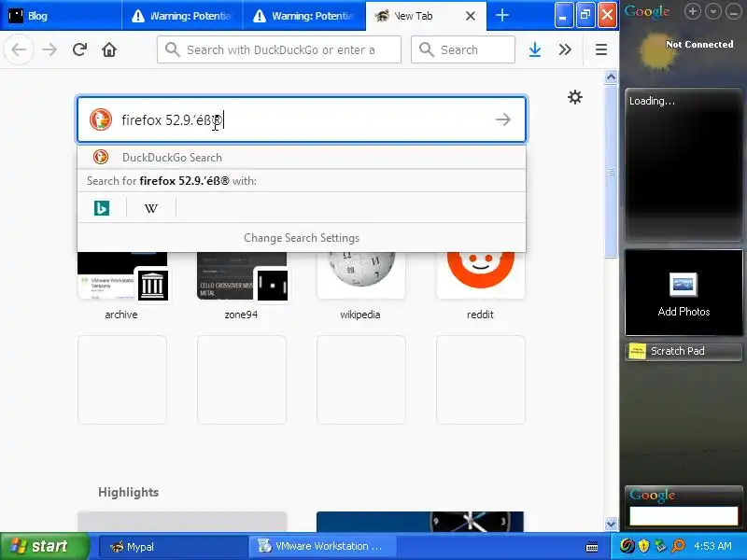Open the clock image highlight card
The image size is (747, 560).
click(420, 522)
